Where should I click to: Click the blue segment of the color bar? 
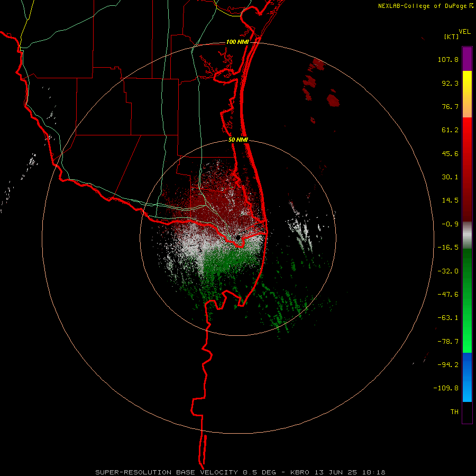point(467,377)
